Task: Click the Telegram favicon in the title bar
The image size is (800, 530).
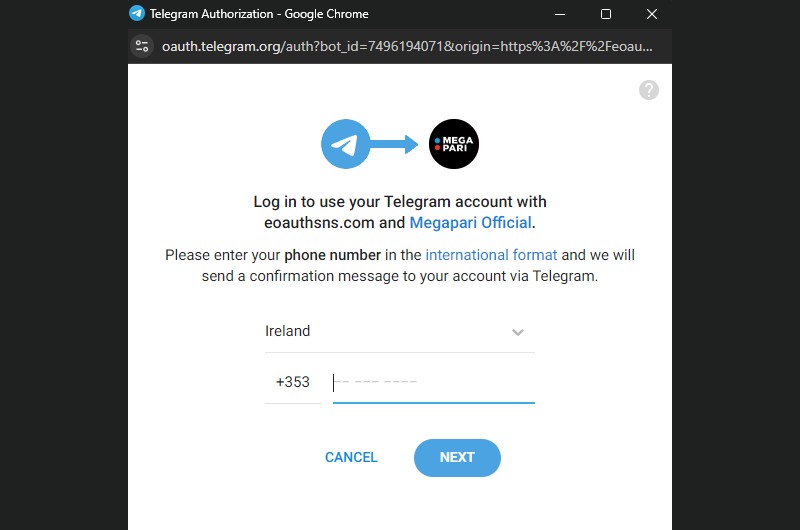Action: pos(137,13)
